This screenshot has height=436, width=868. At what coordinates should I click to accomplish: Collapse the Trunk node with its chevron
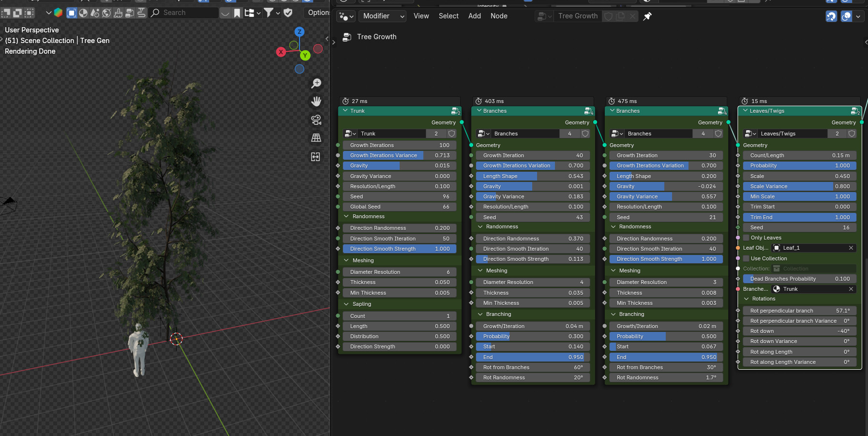(x=345, y=111)
